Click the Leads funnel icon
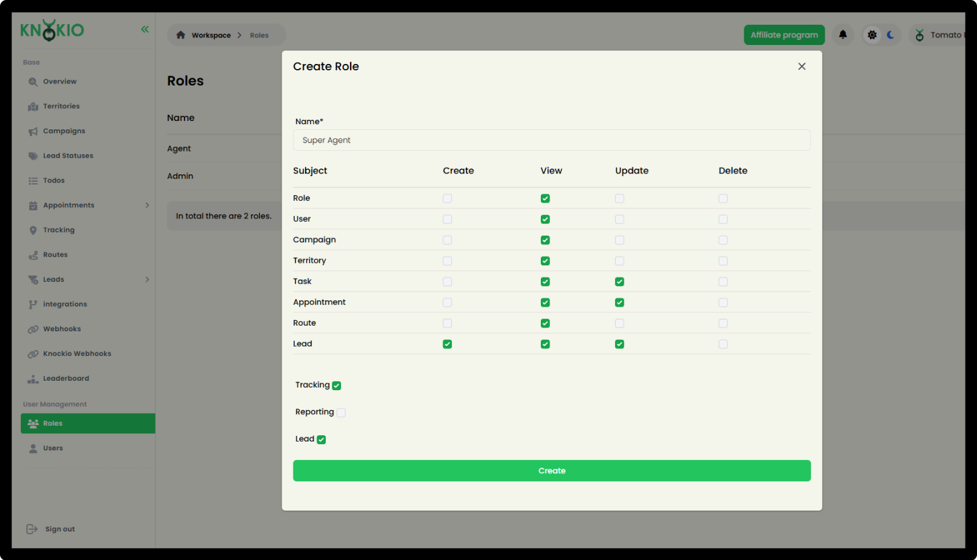 coord(33,279)
